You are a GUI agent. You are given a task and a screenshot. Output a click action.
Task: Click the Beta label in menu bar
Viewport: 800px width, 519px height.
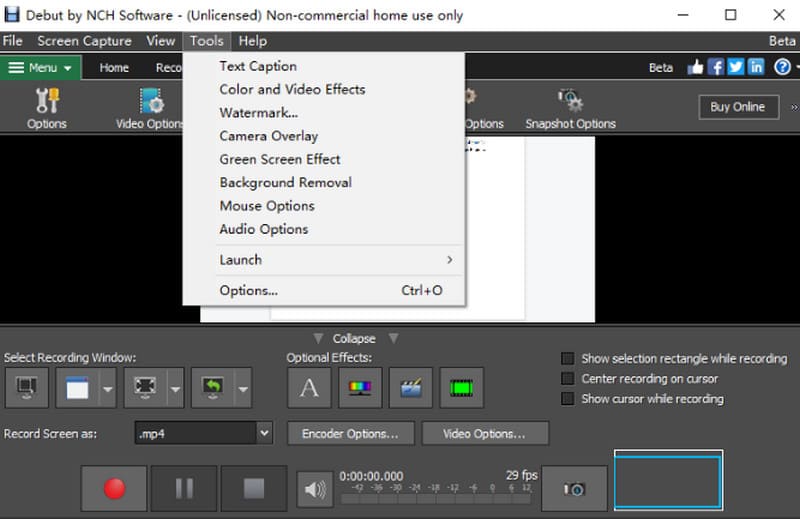tap(782, 41)
